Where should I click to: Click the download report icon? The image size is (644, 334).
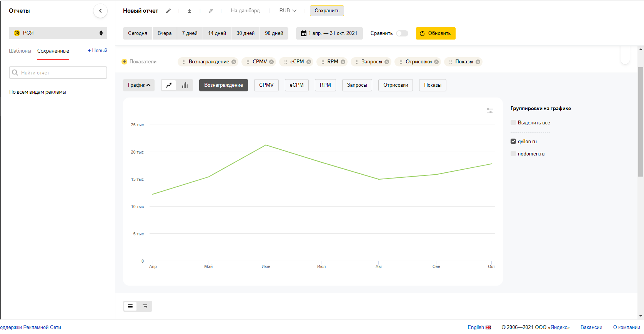click(x=190, y=11)
